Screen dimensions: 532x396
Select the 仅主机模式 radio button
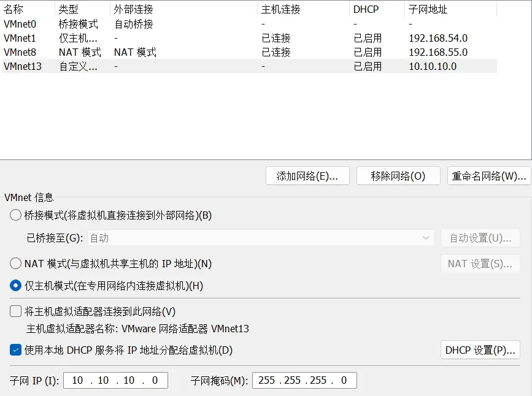(x=15, y=286)
